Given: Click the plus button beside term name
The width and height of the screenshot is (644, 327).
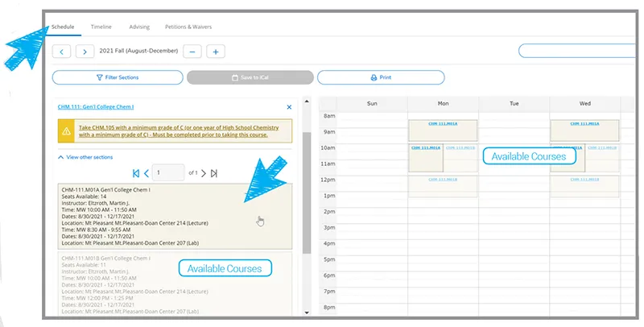Looking at the screenshot, I should (215, 52).
